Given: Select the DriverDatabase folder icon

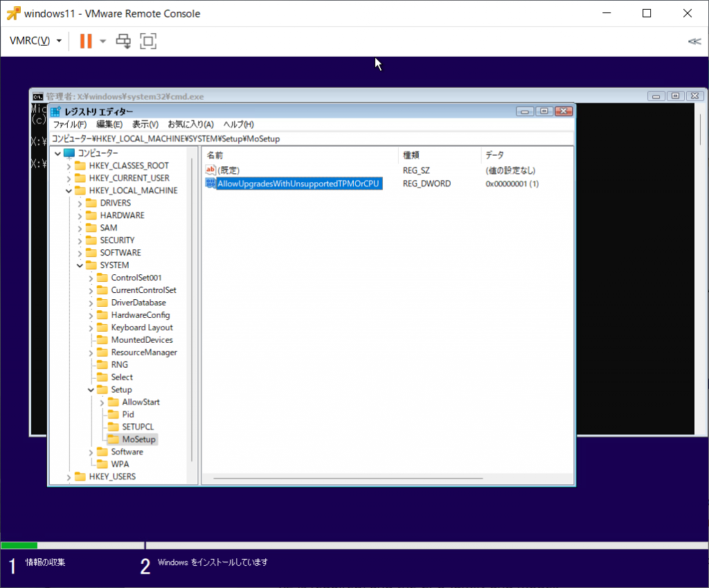Looking at the screenshot, I should [x=102, y=302].
